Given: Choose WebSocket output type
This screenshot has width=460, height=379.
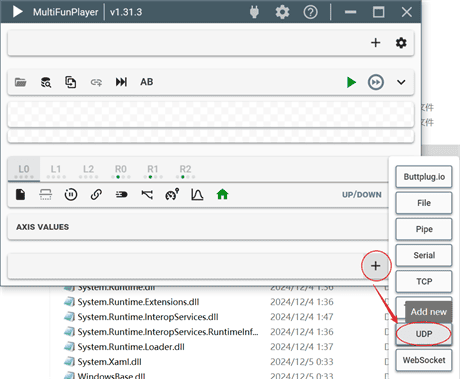Looking at the screenshot, I should point(424,360).
